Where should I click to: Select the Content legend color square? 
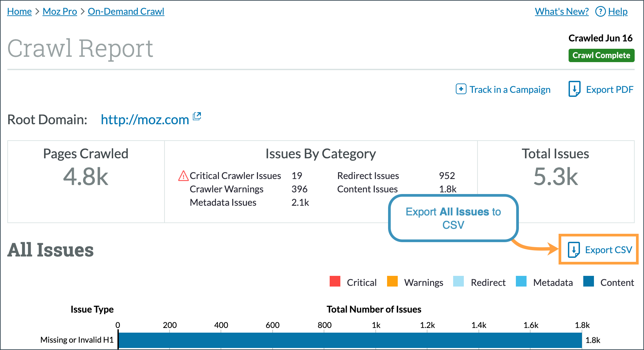589,282
